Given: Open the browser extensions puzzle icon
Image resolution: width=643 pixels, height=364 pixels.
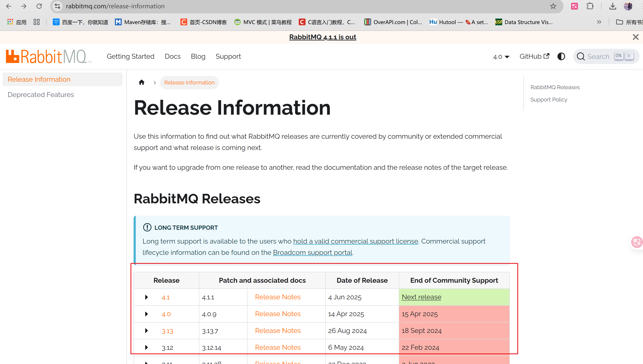Looking at the screenshot, I should click(590, 6).
